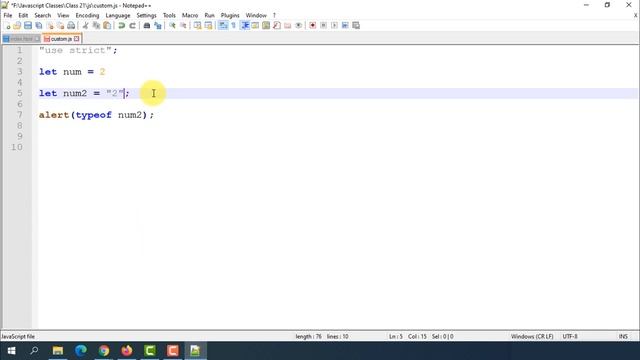Open the Function List icon

277,26
